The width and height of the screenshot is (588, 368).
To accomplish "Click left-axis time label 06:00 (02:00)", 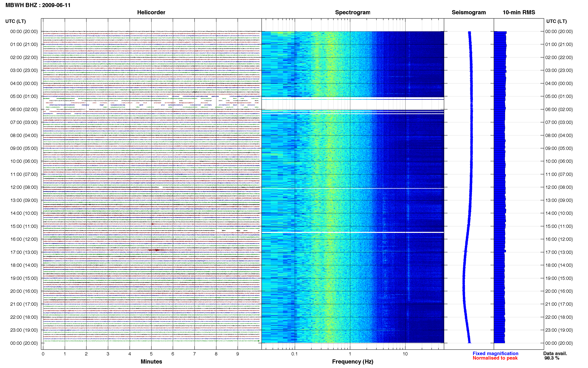I will tap(24, 109).
